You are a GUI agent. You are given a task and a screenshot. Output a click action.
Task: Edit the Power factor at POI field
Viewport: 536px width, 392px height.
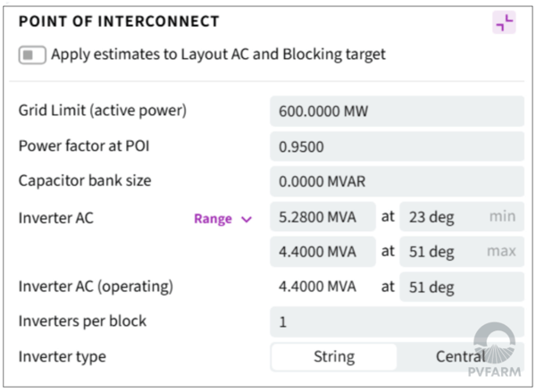[x=397, y=146]
